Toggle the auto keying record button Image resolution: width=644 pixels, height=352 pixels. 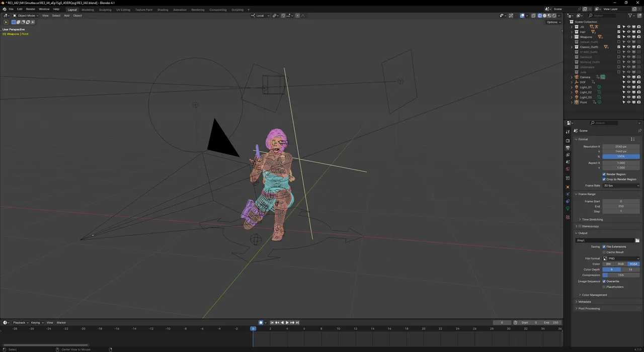tap(261, 322)
